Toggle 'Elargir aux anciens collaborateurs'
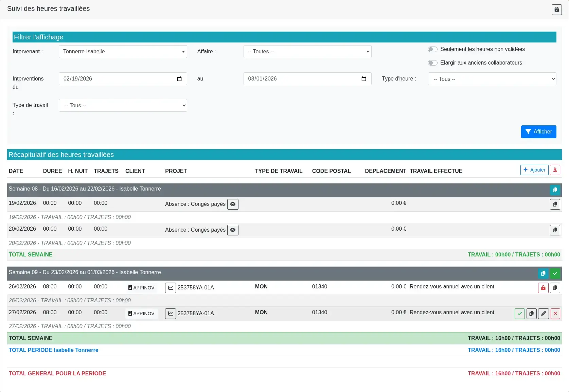Viewport: 569px width, 392px height. (432, 63)
